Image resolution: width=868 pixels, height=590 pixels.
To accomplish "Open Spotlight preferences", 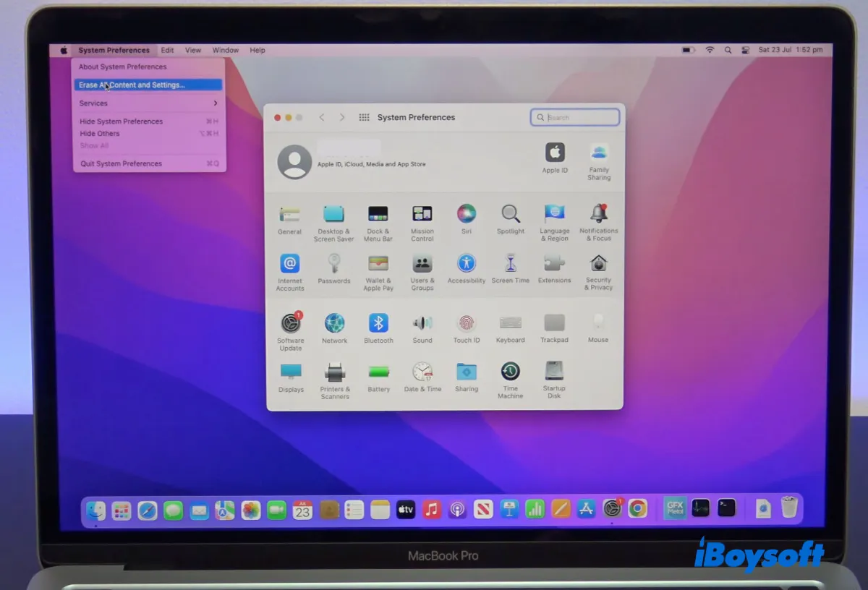I will (x=510, y=215).
